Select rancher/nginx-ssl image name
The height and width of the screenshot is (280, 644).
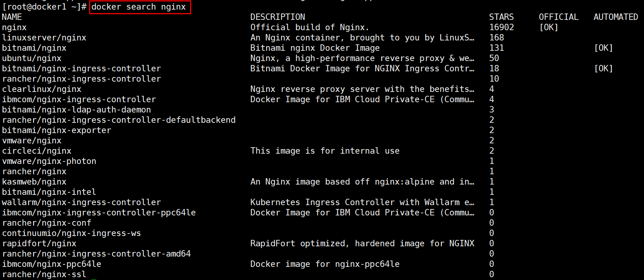pyautogui.click(x=44, y=274)
